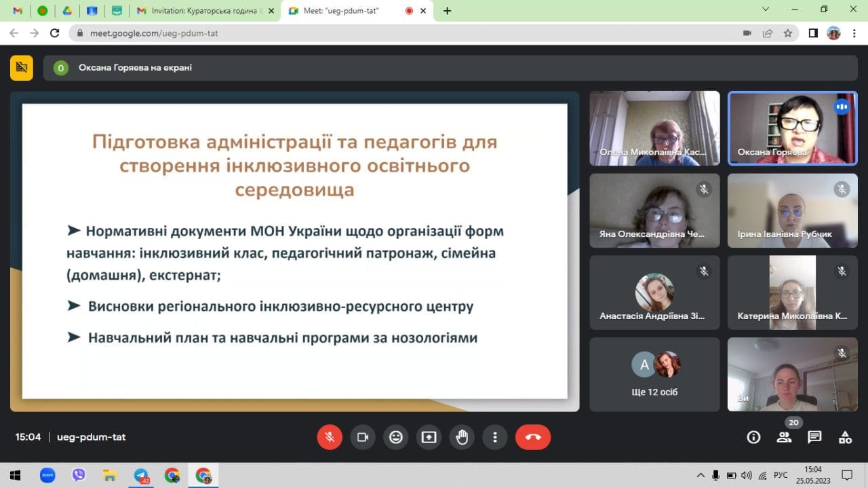Open the meeting details info icon
This screenshot has width=868, height=488.
tap(753, 437)
